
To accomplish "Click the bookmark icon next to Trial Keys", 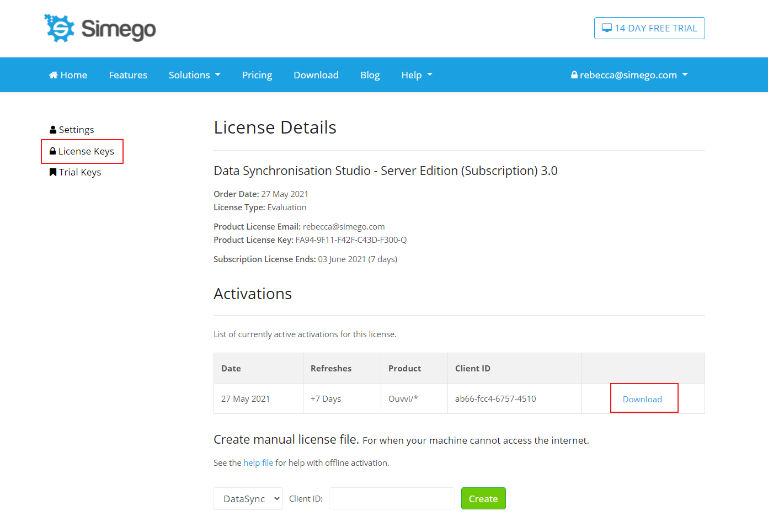I will coord(53,172).
